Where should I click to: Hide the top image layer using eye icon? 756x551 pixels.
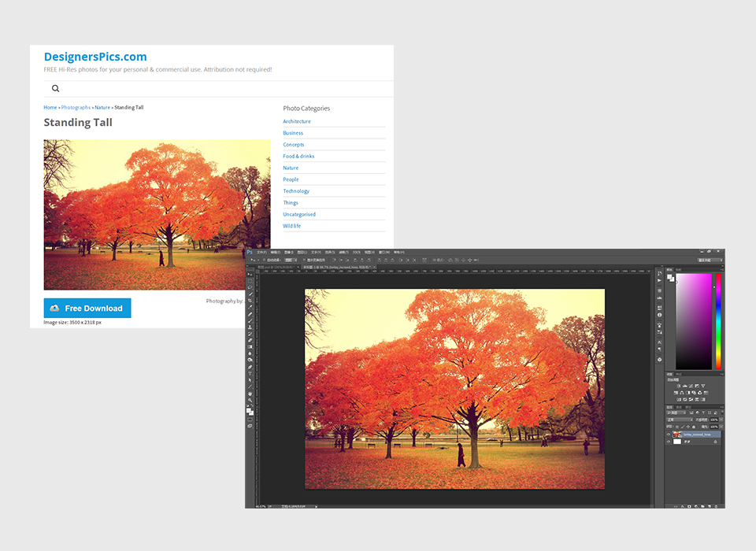pyautogui.click(x=669, y=434)
